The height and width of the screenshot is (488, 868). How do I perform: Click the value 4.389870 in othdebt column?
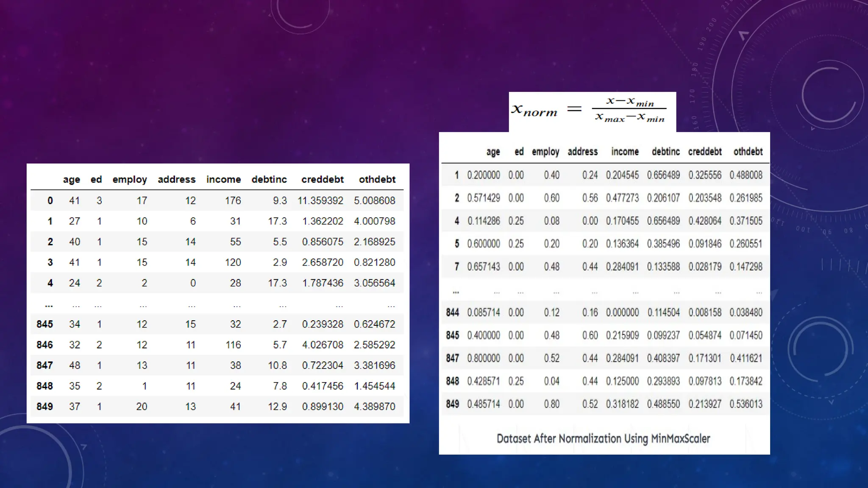pyautogui.click(x=374, y=407)
